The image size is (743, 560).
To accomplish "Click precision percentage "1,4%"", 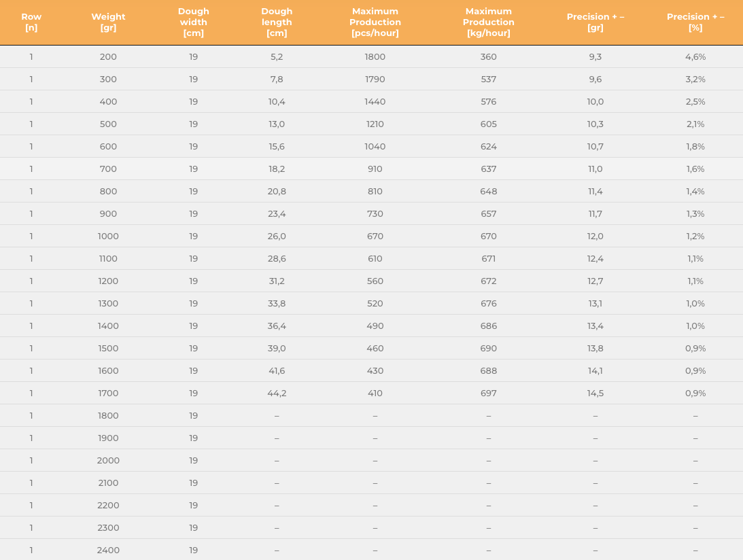I will click(695, 192).
